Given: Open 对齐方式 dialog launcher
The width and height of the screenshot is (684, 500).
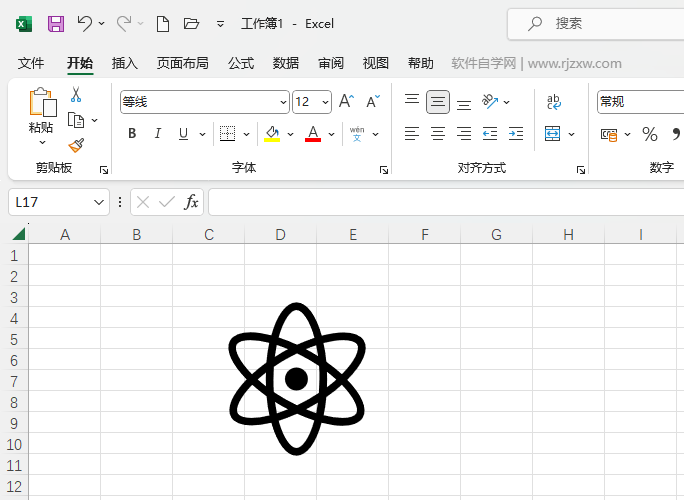Looking at the screenshot, I should point(581,170).
